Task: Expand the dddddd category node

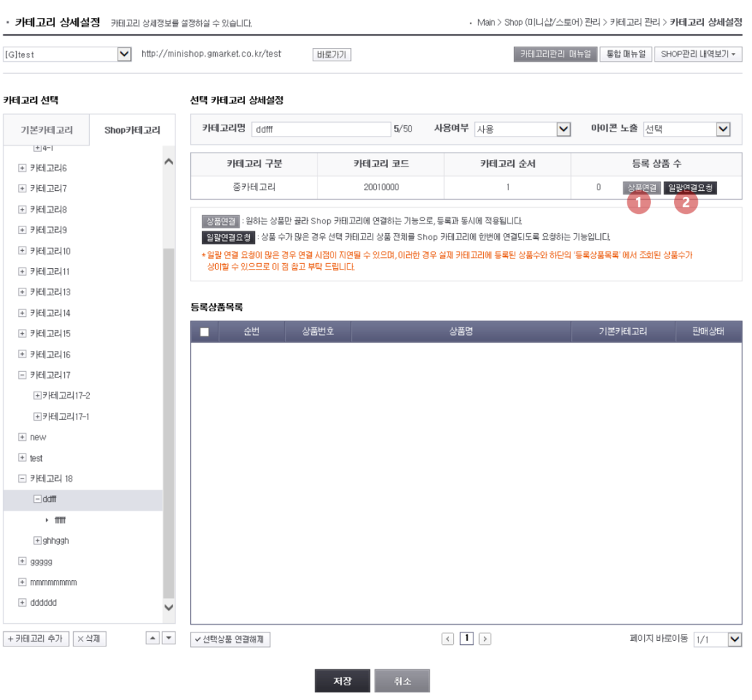Action: point(22,602)
